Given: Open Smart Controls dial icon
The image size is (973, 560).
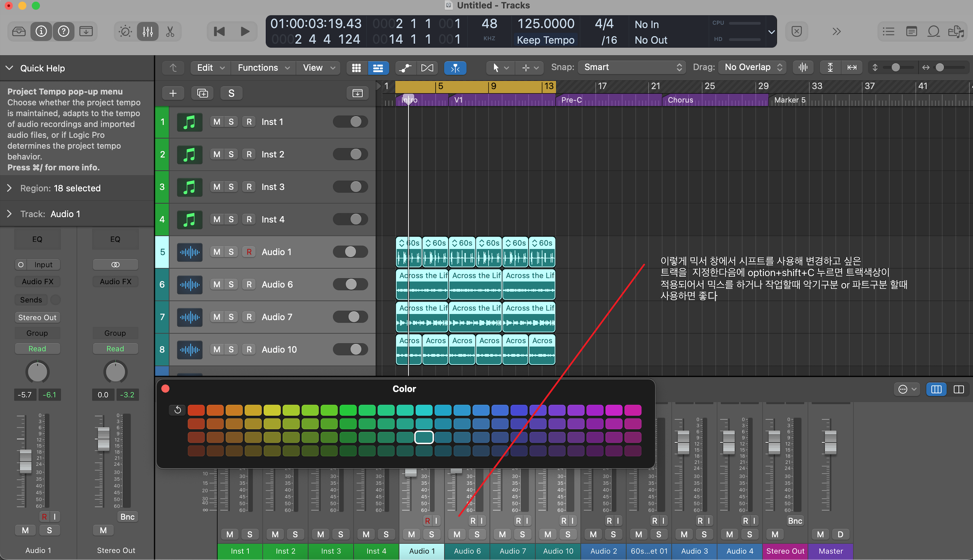Looking at the screenshot, I should coord(125,31).
